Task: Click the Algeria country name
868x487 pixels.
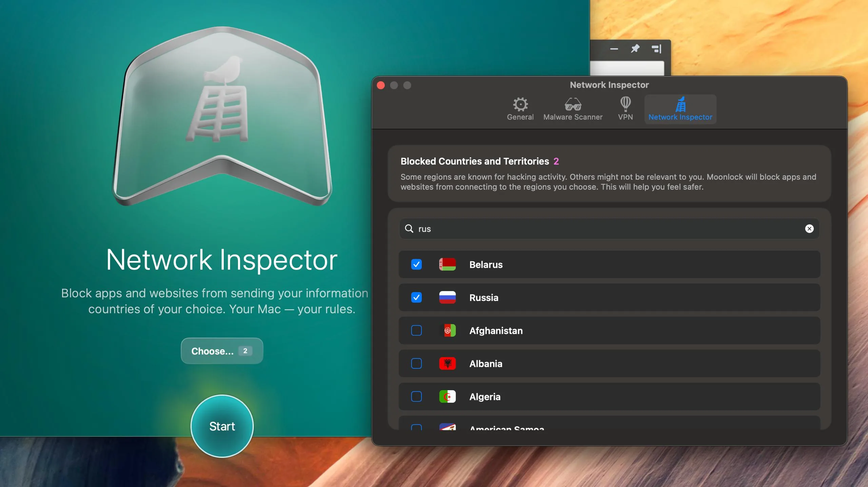Action: (x=485, y=397)
